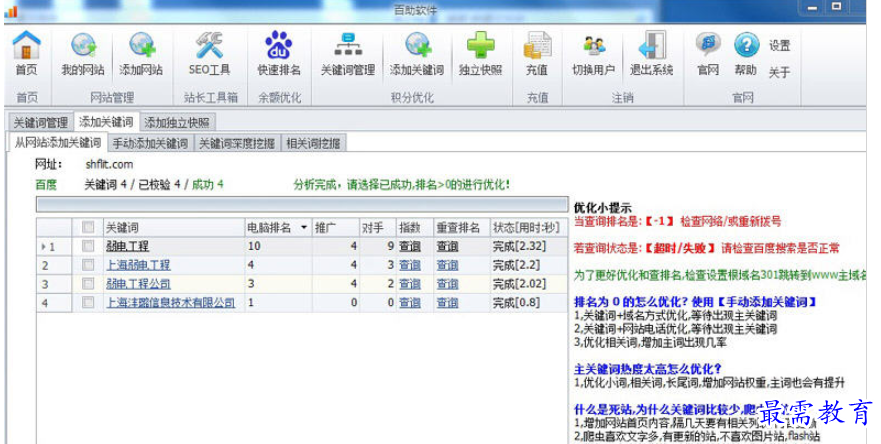The width and height of the screenshot is (881, 444).
Task: Toggle the select-all checkbox in table header
Action: click(x=89, y=227)
